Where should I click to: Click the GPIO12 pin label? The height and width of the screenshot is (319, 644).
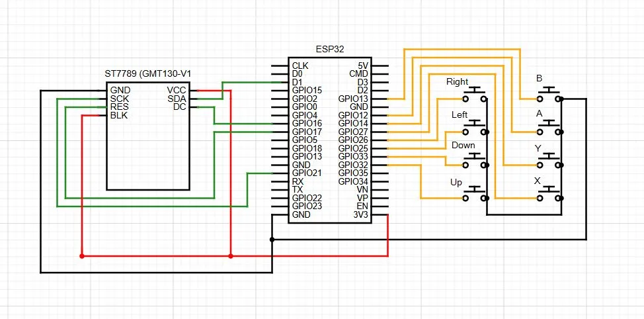[353, 115]
